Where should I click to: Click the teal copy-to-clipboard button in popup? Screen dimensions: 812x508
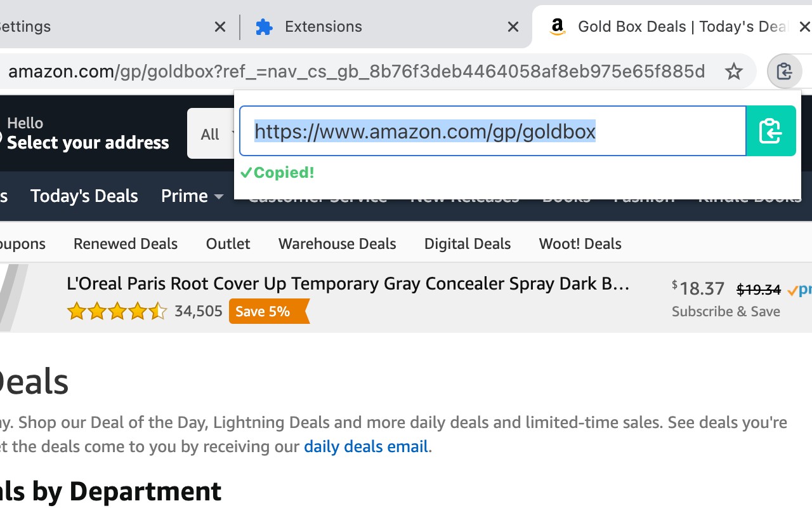pyautogui.click(x=771, y=131)
